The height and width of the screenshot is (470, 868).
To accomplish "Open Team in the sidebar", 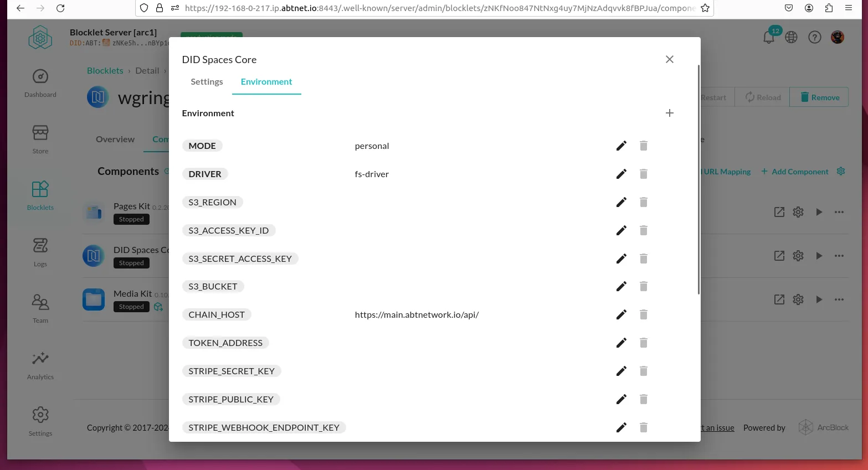I will (40, 309).
